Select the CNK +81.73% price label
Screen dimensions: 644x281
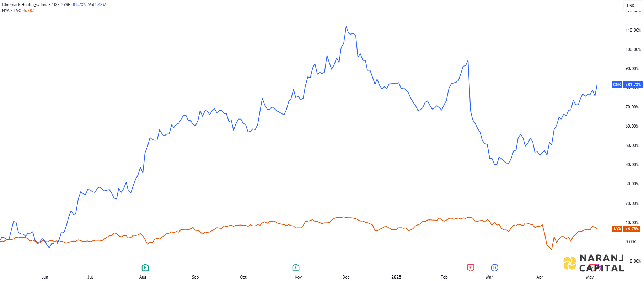627,85
